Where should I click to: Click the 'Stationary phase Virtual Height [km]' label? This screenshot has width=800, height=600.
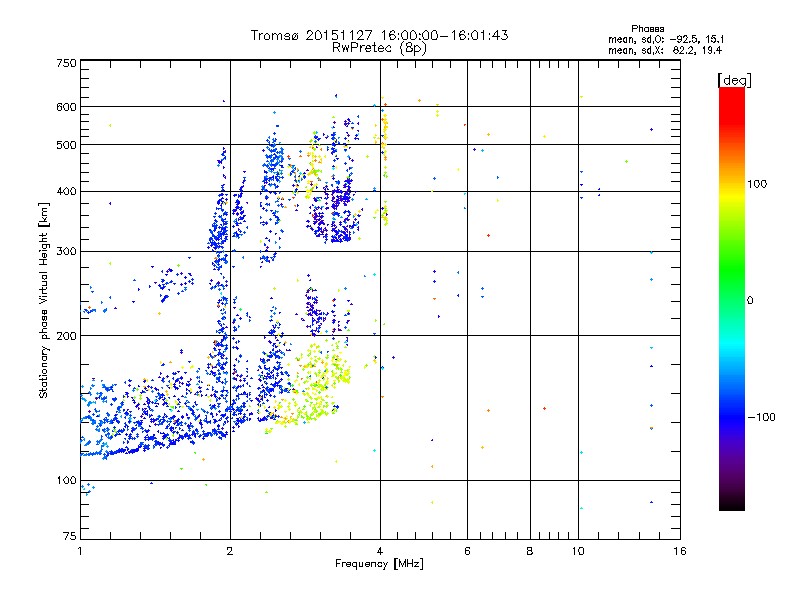point(43,300)
